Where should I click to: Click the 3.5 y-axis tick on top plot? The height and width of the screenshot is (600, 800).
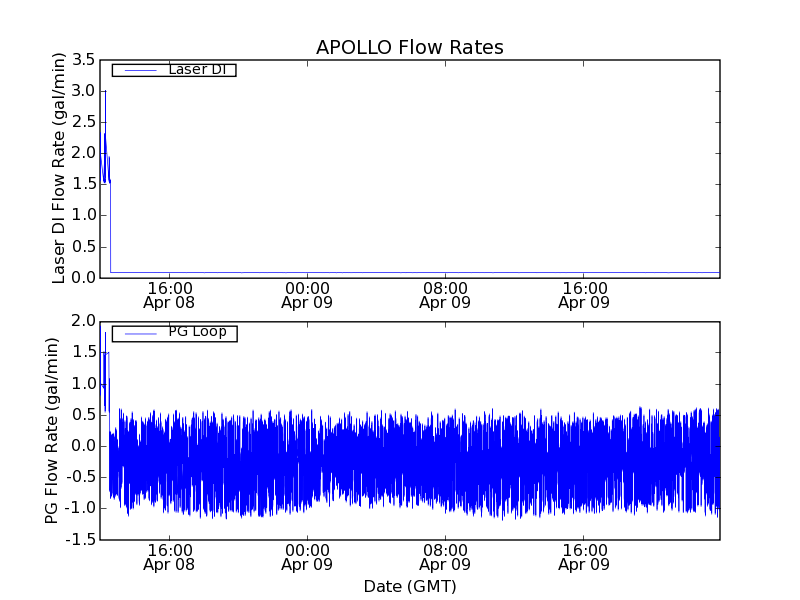tap(83, 60)
